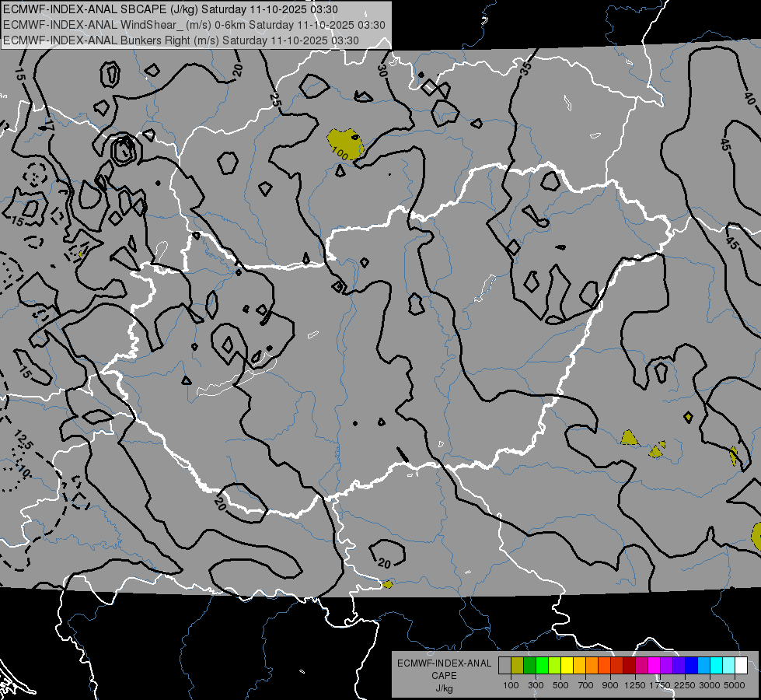This screenshot has width=761, height=700.
Task: Select the cyan legend swatch after 3000
Action: click(717, 666)
